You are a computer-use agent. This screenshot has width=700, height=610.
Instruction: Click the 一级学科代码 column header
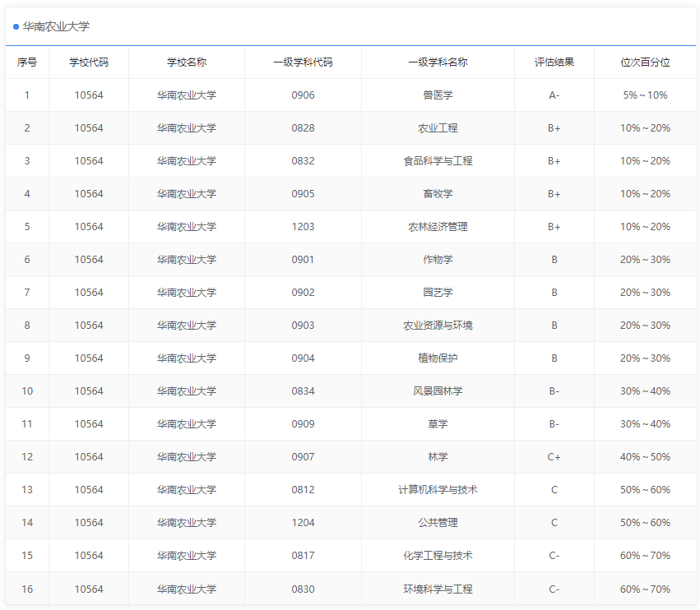coord(304,62)
